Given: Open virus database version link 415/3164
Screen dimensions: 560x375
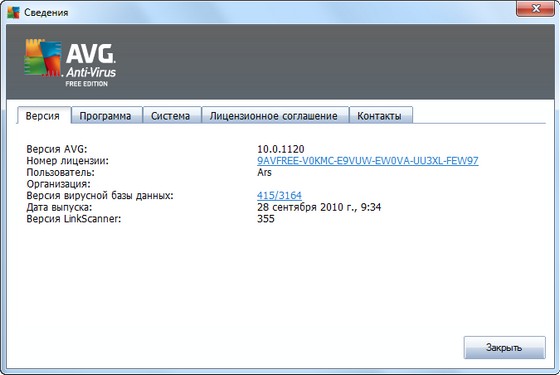Looking at the screenshot, I should [279, 195].
